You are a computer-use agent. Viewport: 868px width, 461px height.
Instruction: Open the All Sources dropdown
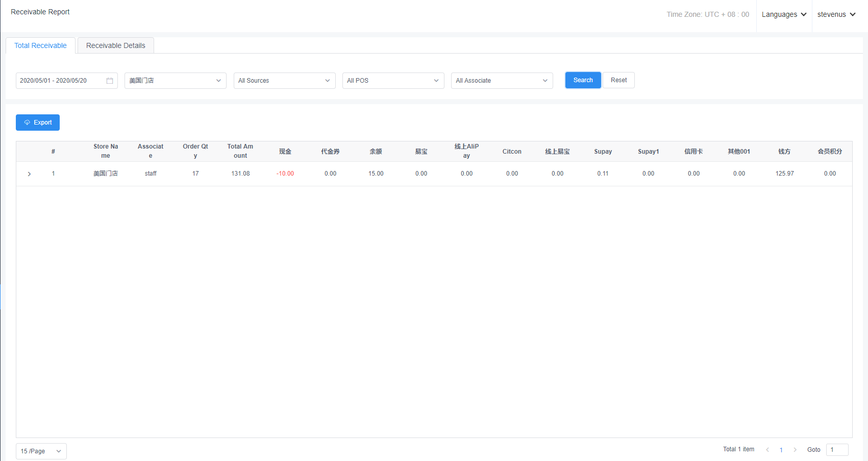[284, 81]
